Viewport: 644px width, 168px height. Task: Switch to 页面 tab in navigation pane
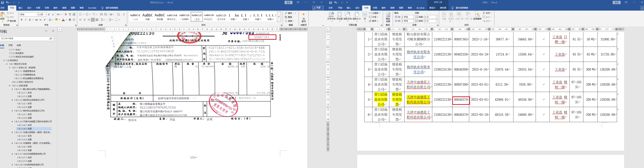coord(10,45)
